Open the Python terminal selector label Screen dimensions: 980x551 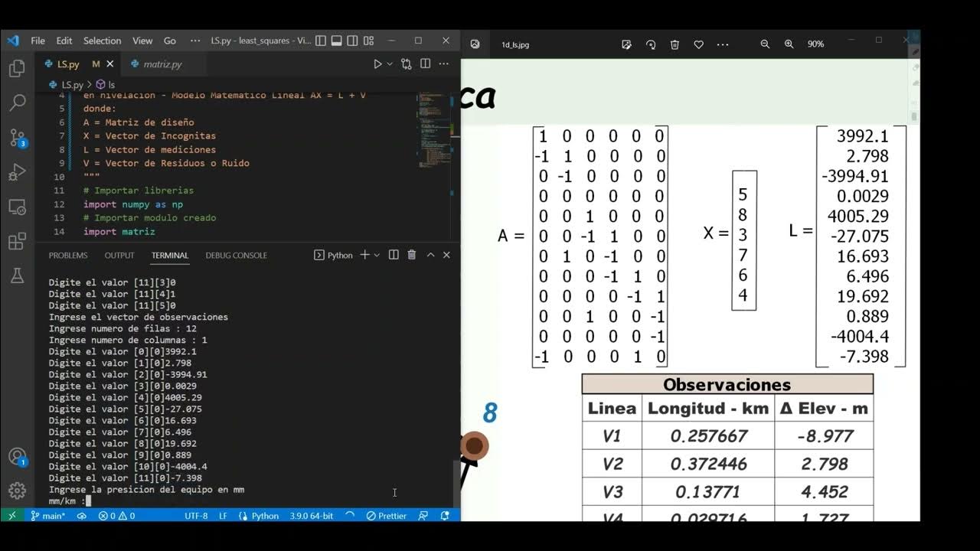(333, 255)
